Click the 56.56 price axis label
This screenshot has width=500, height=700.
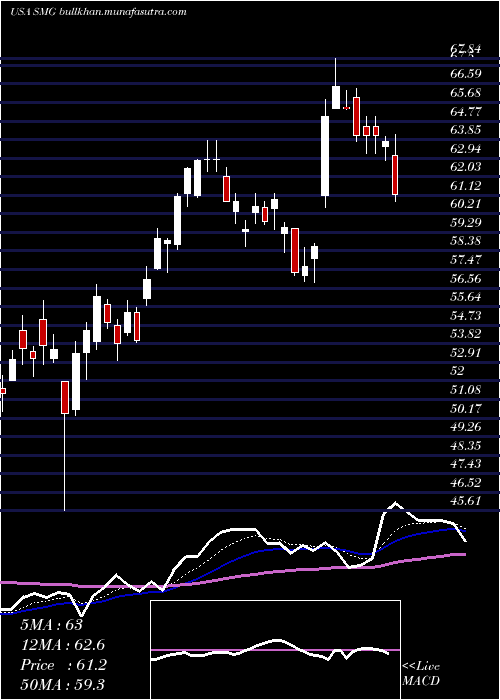pyautogui.click(x=466, y=278)
